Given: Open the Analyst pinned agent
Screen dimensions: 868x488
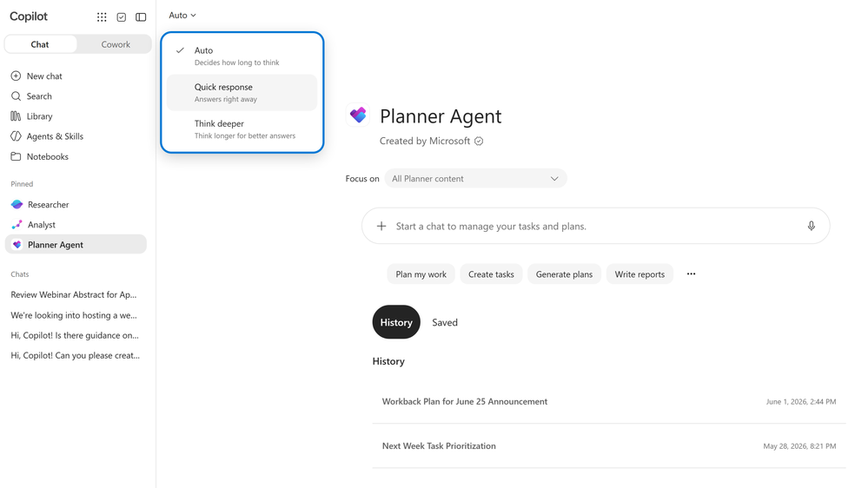Looking at the screenshot, I should pos(76,225).
